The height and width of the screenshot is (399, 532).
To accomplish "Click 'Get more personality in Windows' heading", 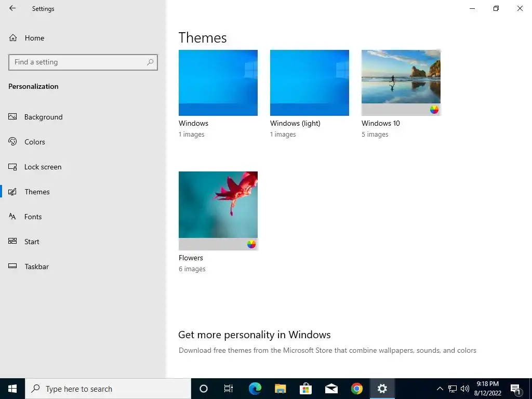I will coord(255,335).
